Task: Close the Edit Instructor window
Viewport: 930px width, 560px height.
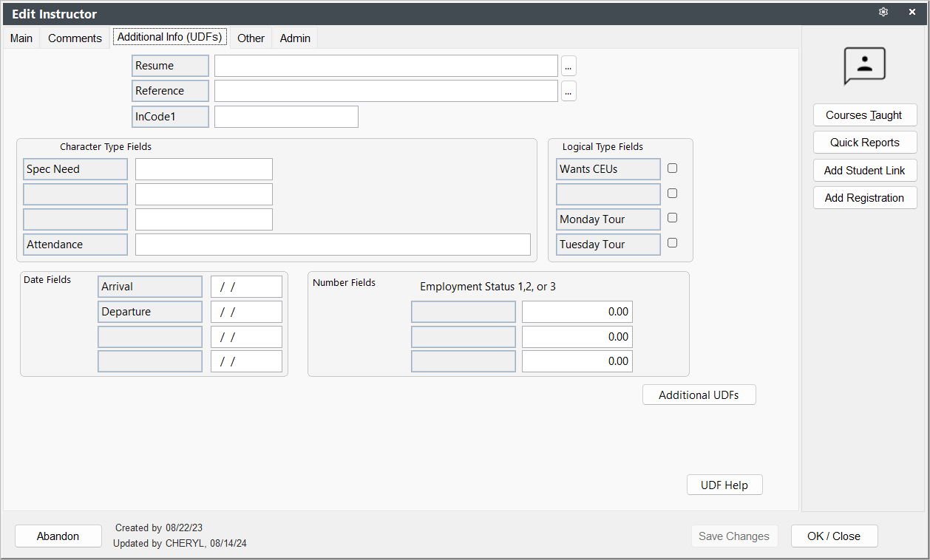Action: click(x=912, y=13)
